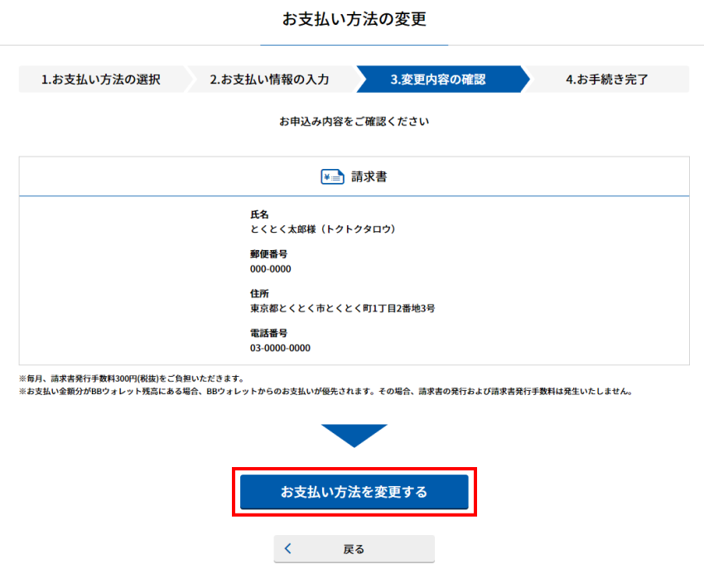Screen dimensions: 704x588
Task: Click the page title お支払い方法の変更
Action: (354, 20)
